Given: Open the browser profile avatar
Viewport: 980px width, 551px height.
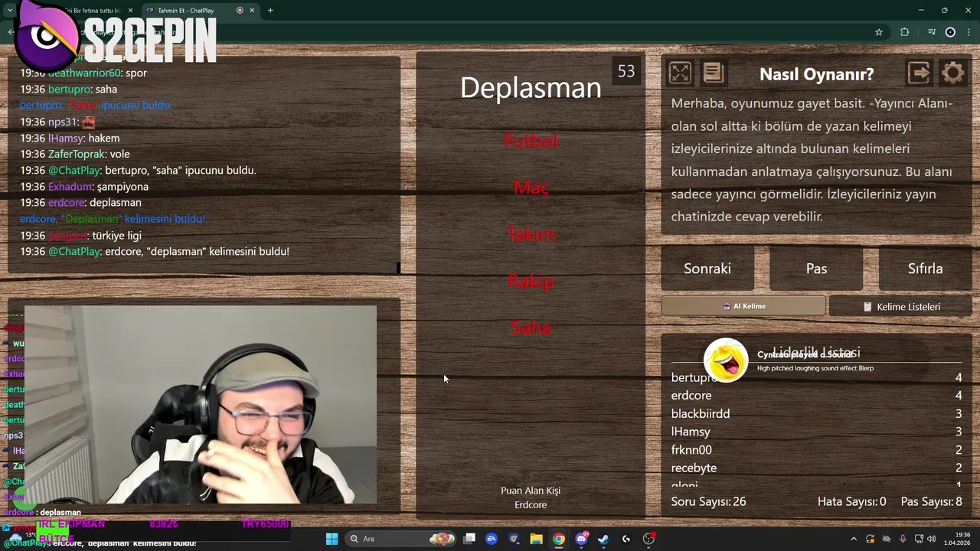Looking at the screenshot, I should coord(950,32).
